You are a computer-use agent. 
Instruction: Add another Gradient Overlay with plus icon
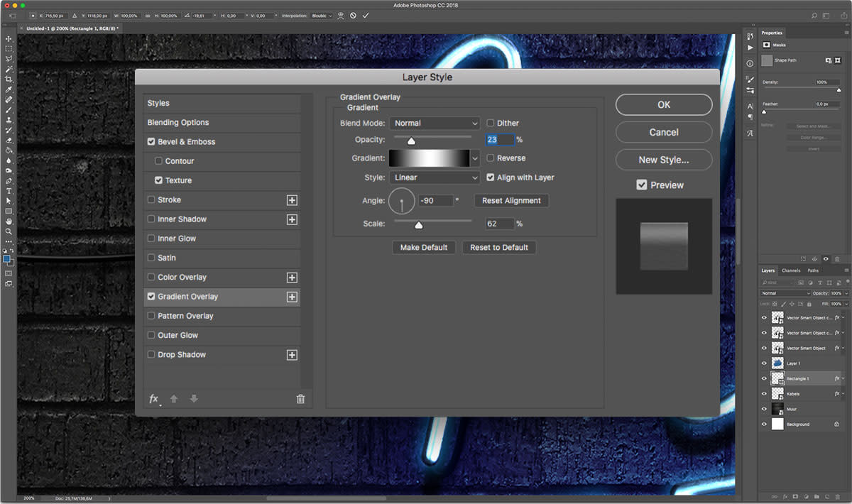coord(292,297)
